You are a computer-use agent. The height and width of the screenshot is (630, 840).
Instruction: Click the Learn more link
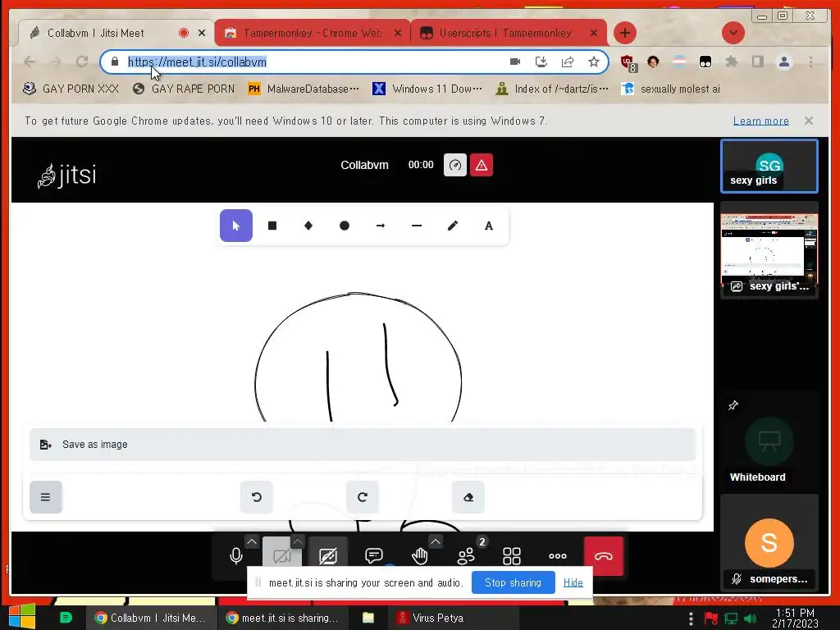[760, 121]
